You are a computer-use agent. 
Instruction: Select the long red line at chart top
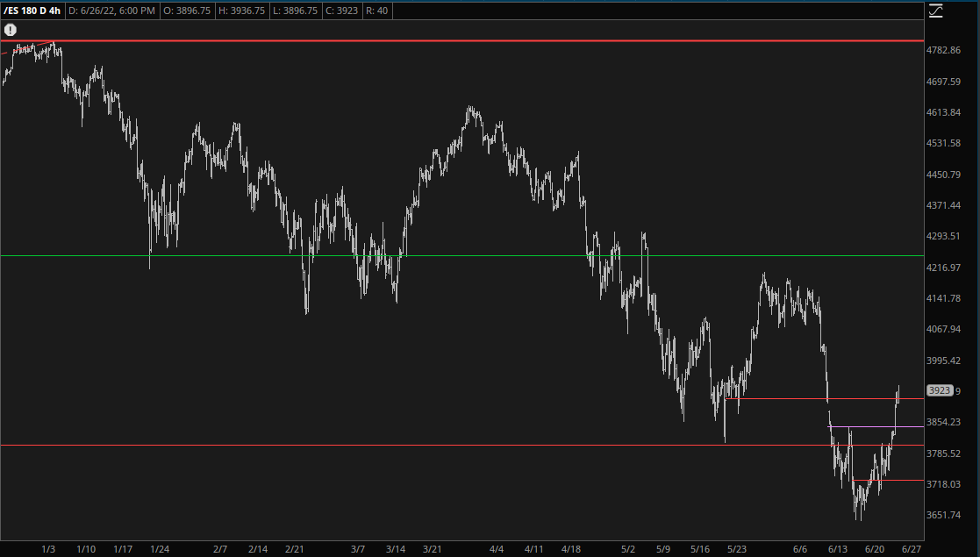(x=439, y=40)
